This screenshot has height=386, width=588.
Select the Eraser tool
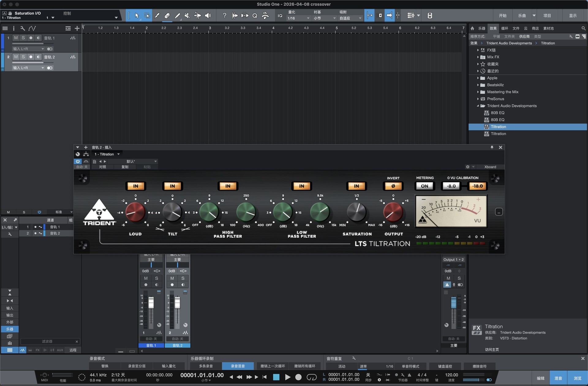[167, 16]
